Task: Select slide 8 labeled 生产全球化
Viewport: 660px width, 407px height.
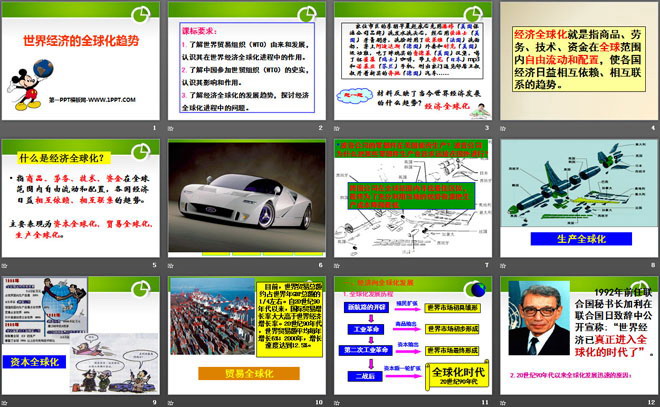Action: [579, 198]
